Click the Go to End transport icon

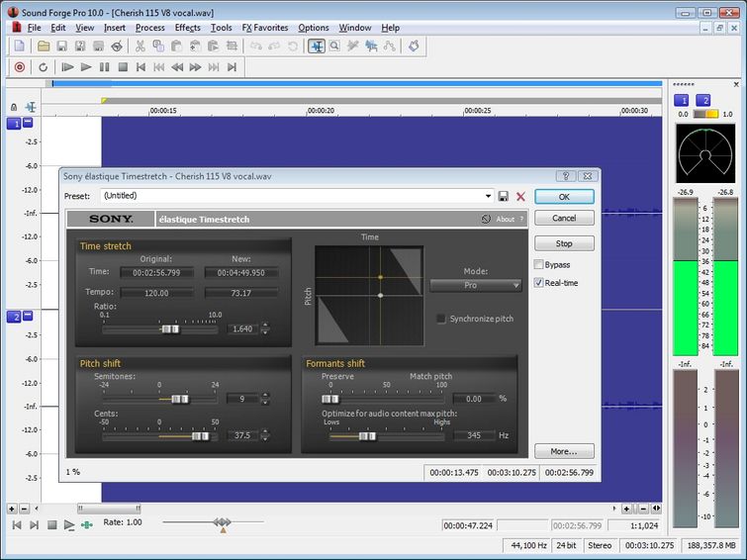(x=232, y=67)
